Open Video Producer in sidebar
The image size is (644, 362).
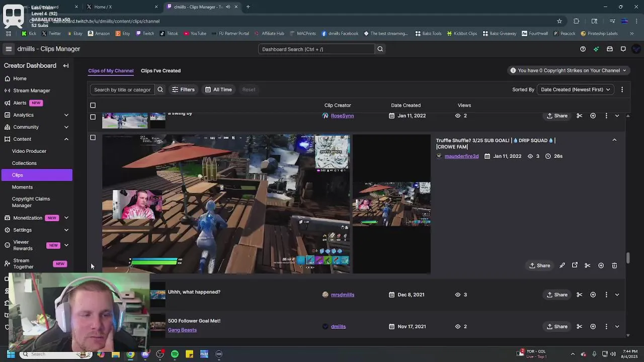[x=29, y=151]
